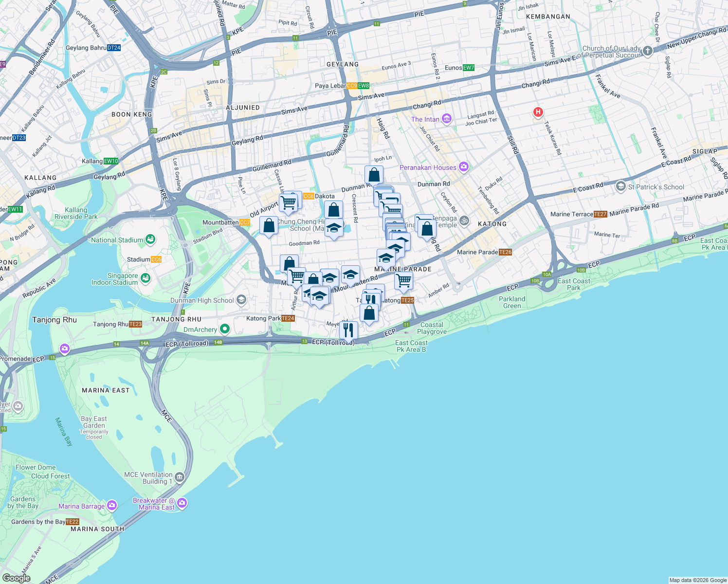Select the shopping cart marker near Amber Road
728x584 pixels.
pyautogui.click(x=403, y=280)
